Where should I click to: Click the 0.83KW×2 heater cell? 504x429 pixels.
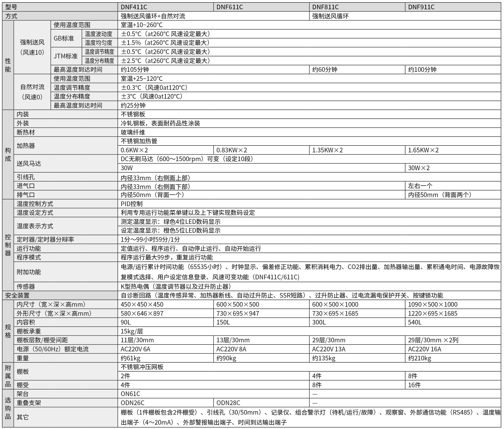point(261,150)
